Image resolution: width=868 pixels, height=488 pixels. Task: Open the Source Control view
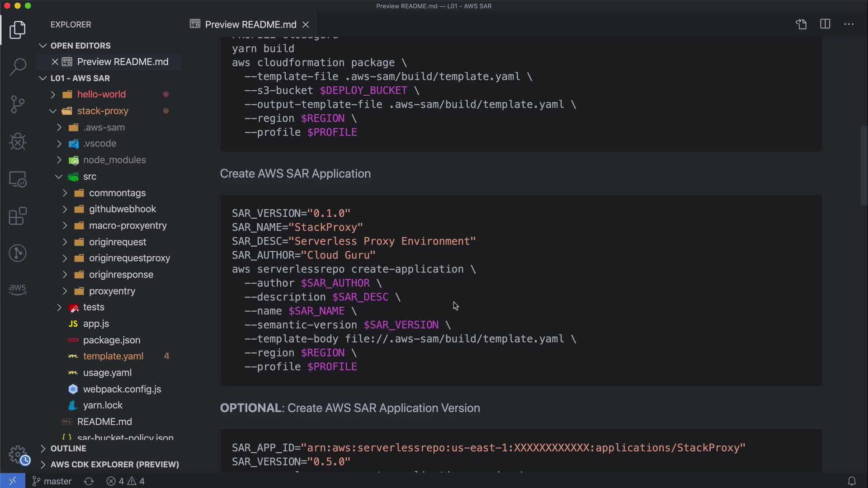click(18, 104)
